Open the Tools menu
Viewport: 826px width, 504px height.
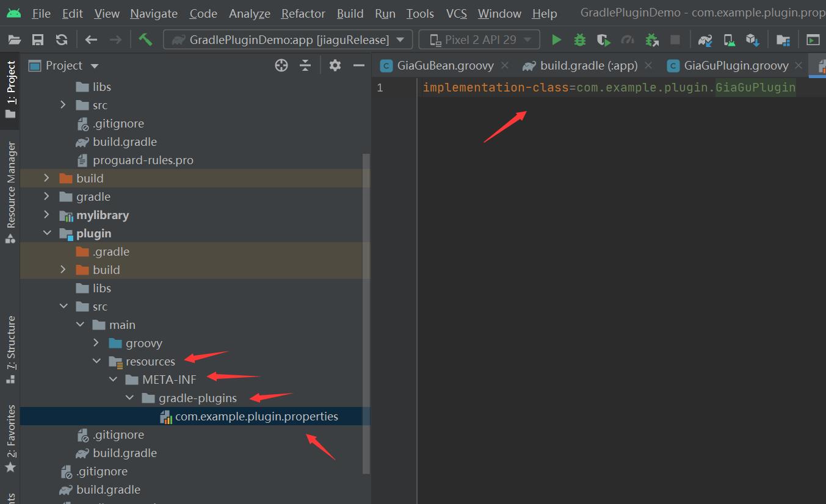tap(421, 13)
